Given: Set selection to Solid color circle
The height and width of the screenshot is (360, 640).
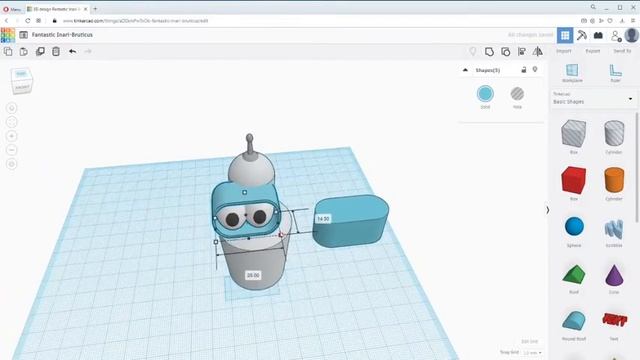Looking at the screenshot, I should point(485,94).
